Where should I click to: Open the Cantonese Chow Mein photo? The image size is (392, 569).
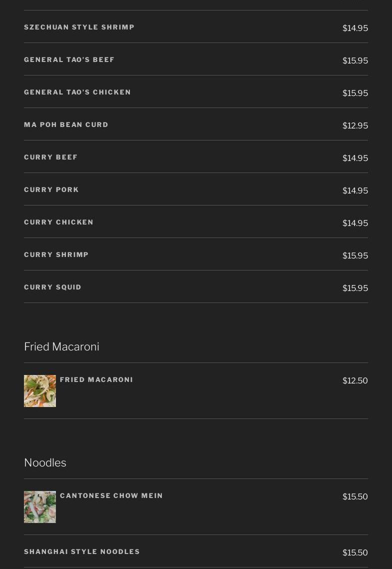pyautogui.click(x=40, y=507)
